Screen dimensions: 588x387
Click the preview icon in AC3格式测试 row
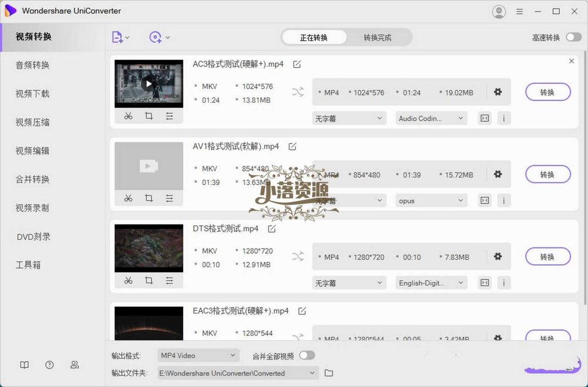pyautogui.click(x=485, y=118)
